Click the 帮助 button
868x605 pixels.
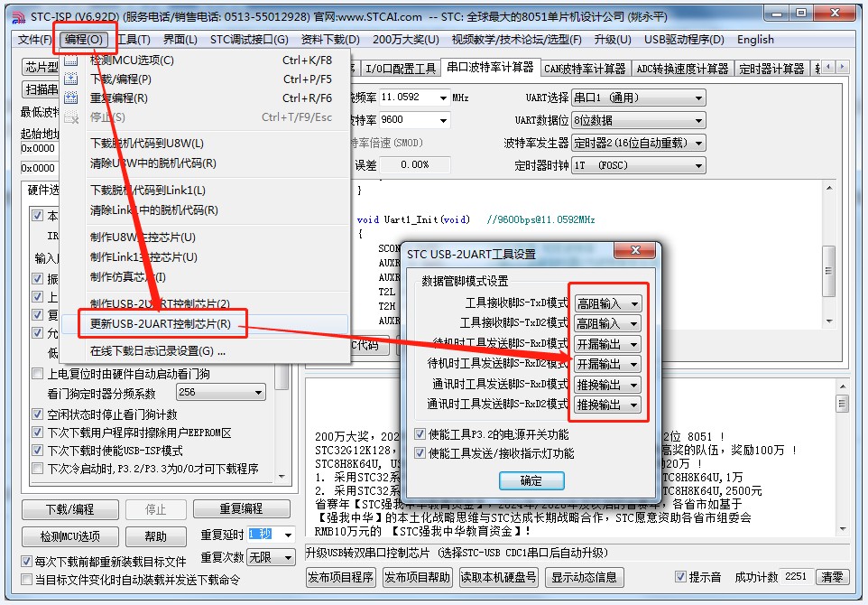(x=155, y=536)
